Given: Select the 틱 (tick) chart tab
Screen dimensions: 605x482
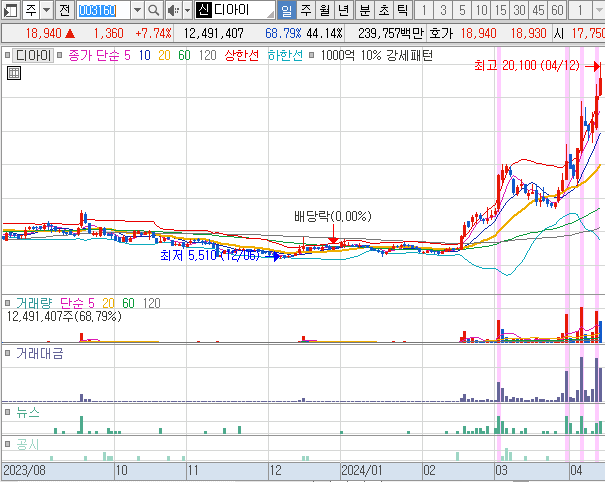Looking at the screenshot, I should pyautogui.click(x=402, y=10).
